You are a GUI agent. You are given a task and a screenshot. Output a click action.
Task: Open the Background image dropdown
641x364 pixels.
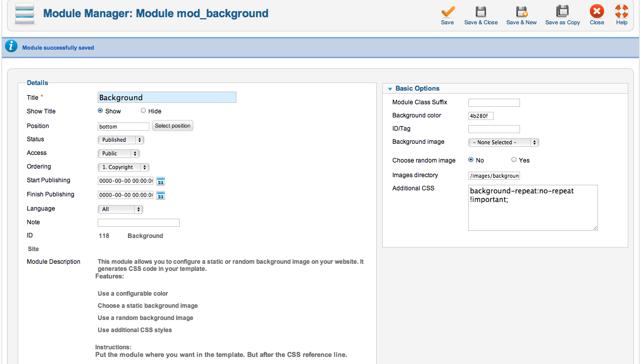click(x=503, y=142)
